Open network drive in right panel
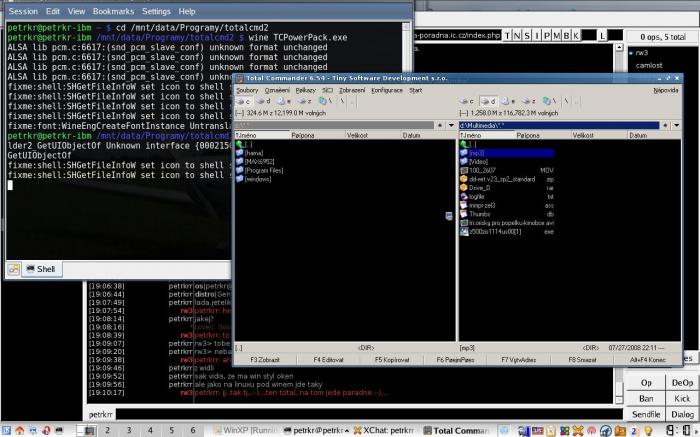Viewport: 700px width, 437px height. tap(549, 101)
